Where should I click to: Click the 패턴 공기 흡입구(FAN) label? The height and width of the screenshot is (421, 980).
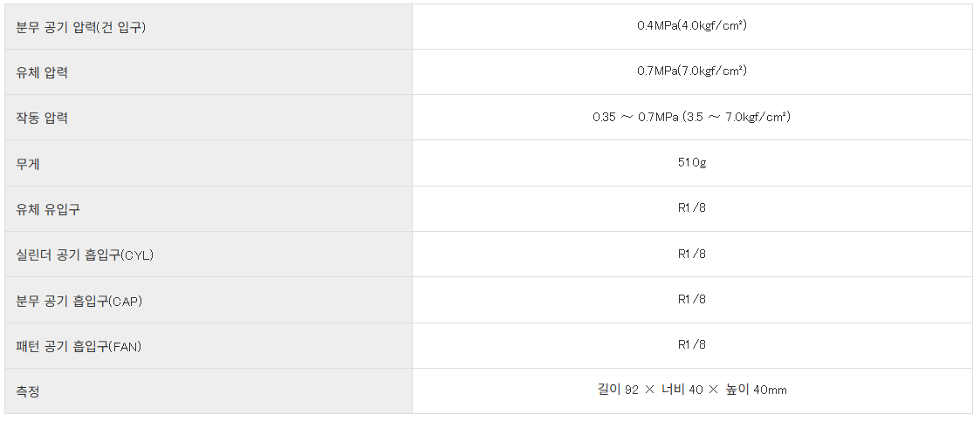[x=79, y=346]
